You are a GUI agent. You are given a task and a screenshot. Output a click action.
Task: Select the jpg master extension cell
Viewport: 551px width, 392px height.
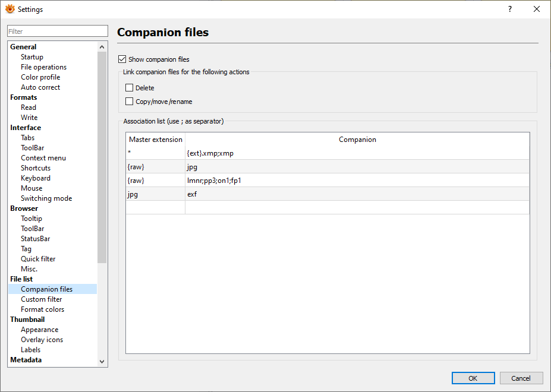tap(155, 194)
